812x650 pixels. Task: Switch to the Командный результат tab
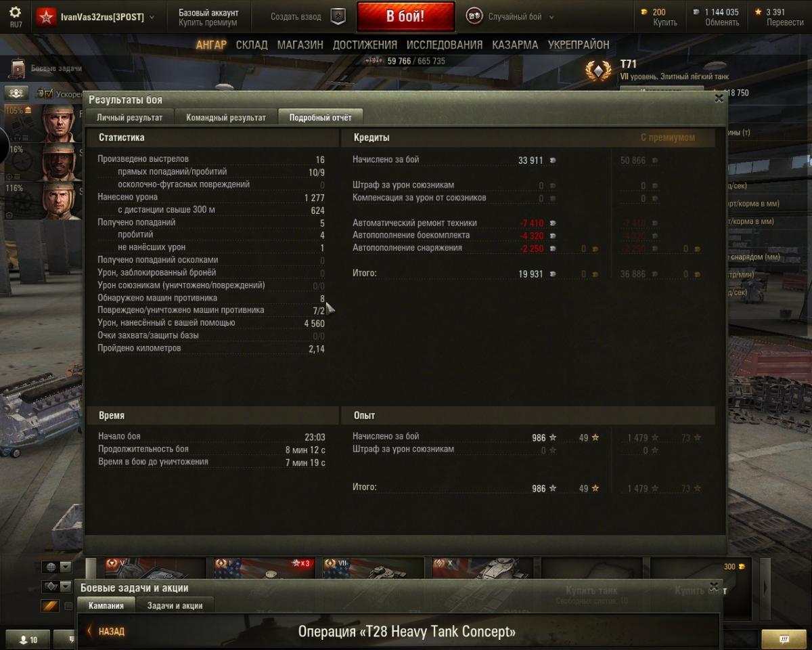tap(226, 117)
